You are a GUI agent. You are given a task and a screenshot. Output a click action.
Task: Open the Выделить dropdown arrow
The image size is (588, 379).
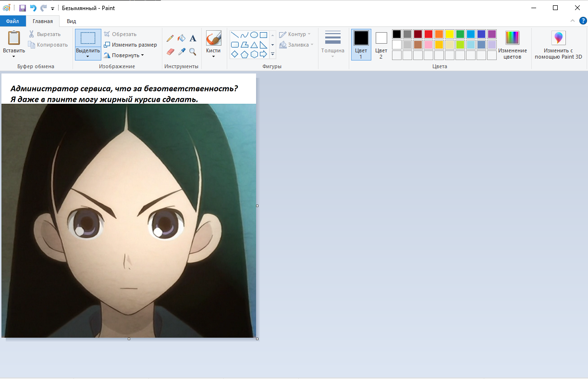tap(88, 56)
